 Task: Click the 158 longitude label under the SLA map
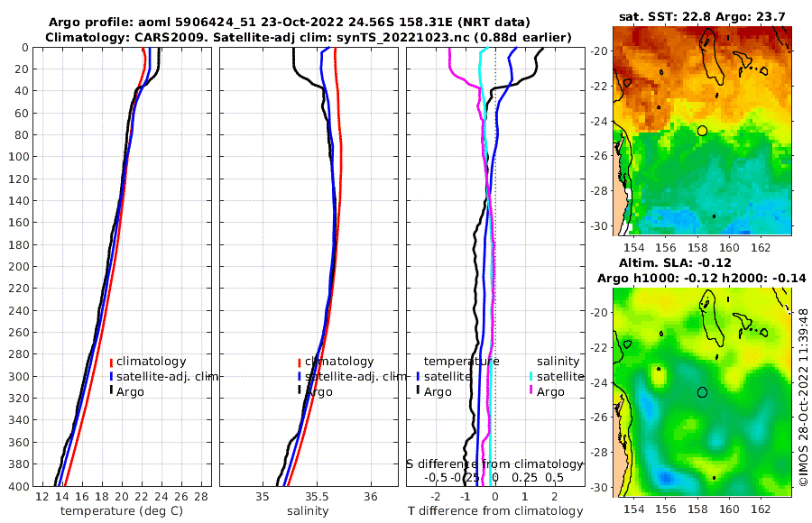click(697, 509)
